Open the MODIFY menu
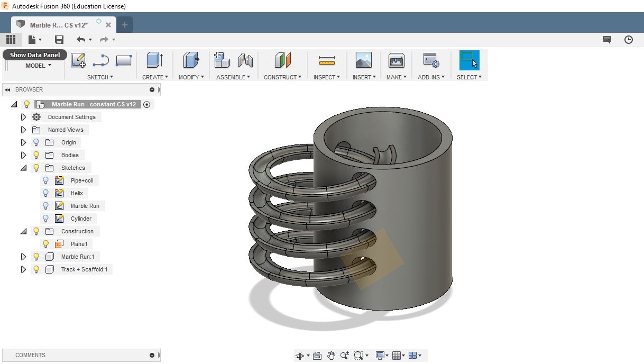 (191, 77)
